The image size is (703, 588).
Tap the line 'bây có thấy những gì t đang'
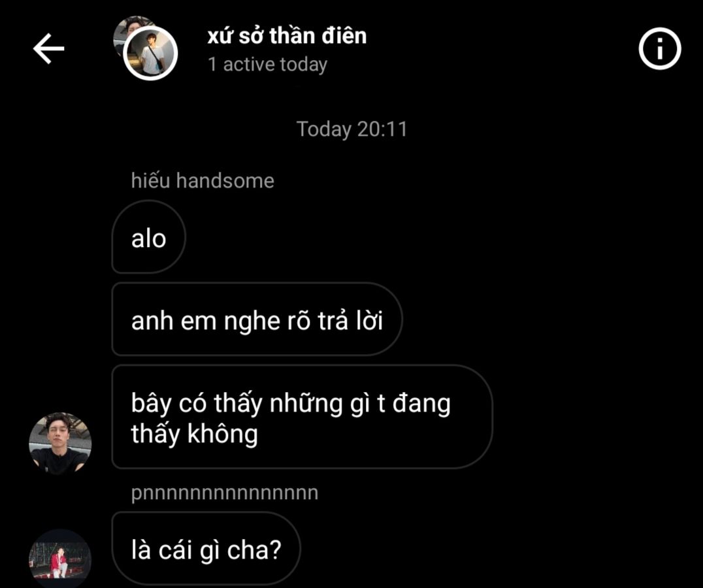point(291,403)
